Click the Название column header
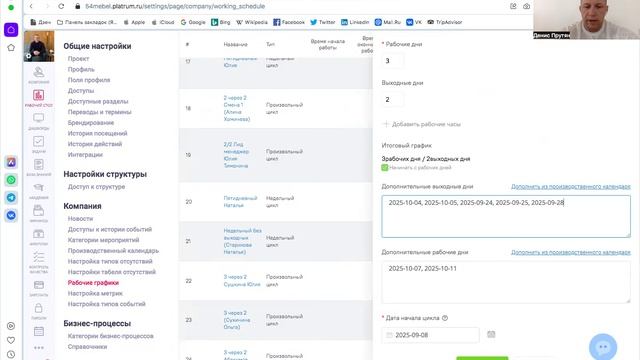Viewport: 640px width, 360px height. (x=236, y=44)
